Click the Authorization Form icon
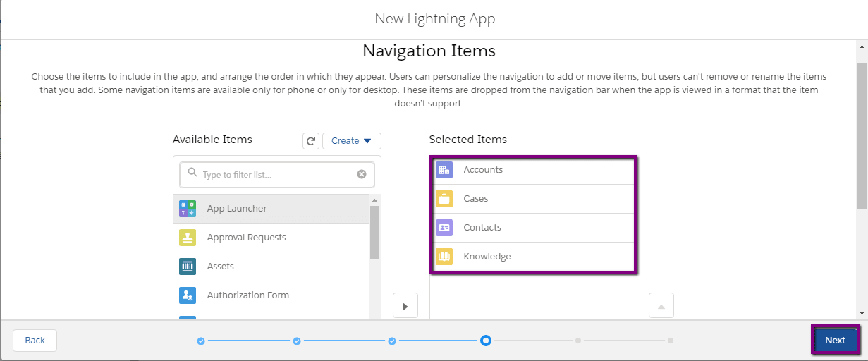The image size is (868, 361). click(188, 295)
